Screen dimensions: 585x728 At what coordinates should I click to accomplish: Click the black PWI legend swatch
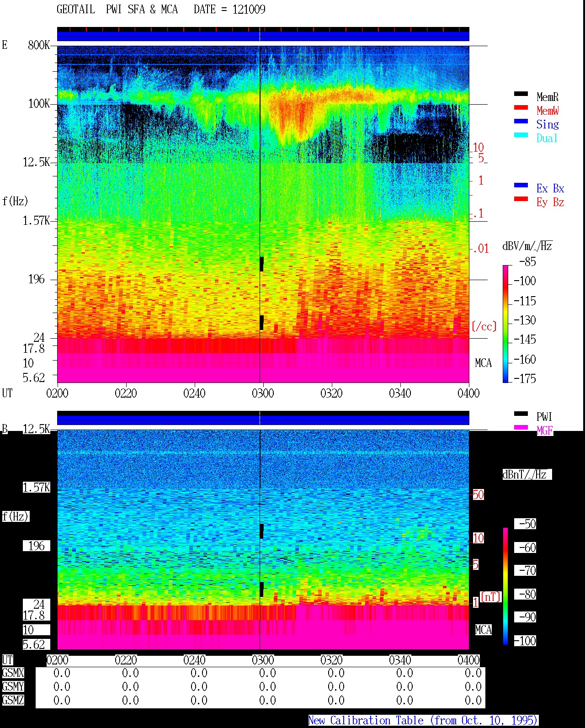click(x=521, y=414)
